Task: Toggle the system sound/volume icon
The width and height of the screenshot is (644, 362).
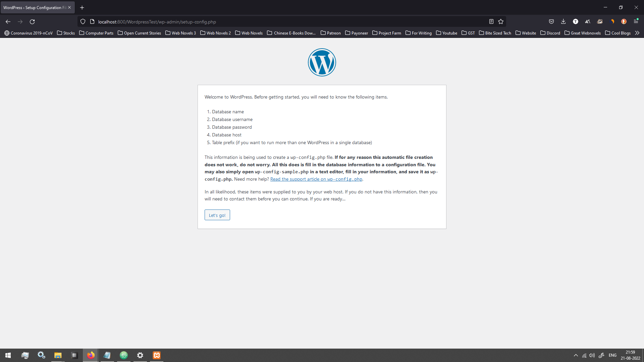Action: tap(593, 355)
